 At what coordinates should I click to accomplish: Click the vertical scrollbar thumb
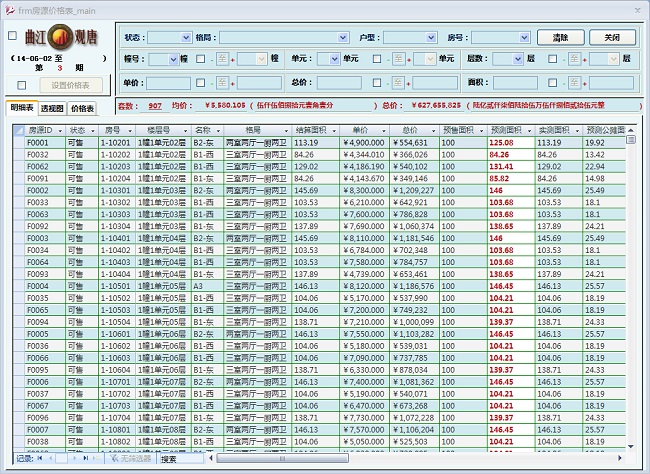point(631,140)
